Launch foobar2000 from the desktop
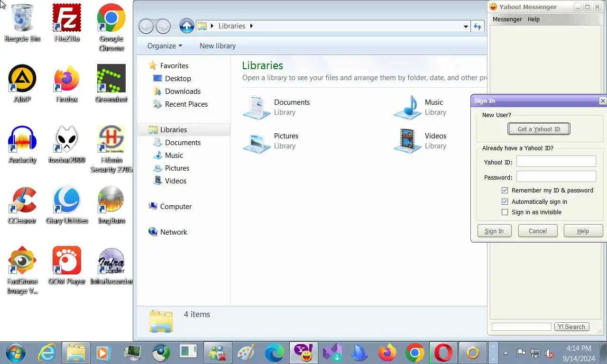 click(x=66, y=144)
